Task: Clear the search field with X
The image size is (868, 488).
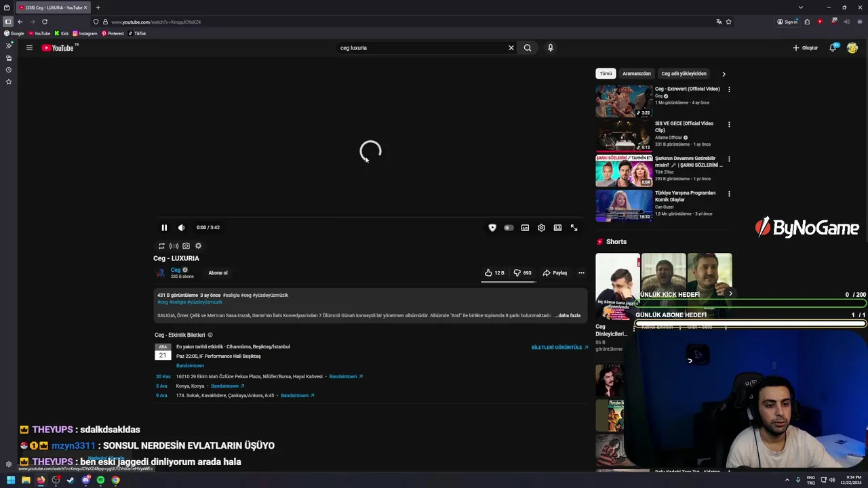Action: click(511, 48)
